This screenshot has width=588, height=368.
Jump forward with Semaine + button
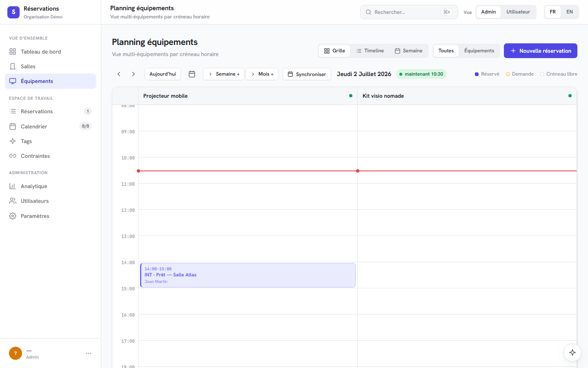tap(224, 74)
